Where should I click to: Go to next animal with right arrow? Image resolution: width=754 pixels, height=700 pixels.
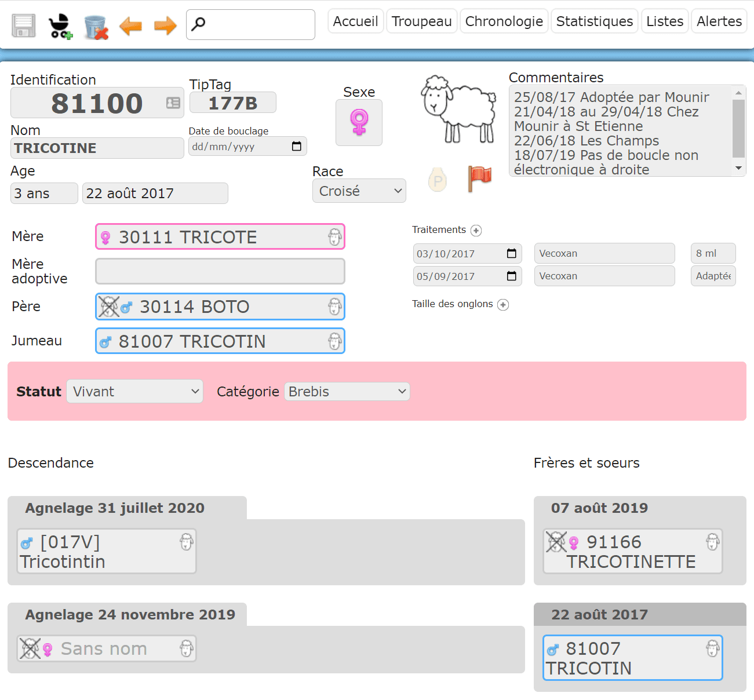(x=165, y=26)
